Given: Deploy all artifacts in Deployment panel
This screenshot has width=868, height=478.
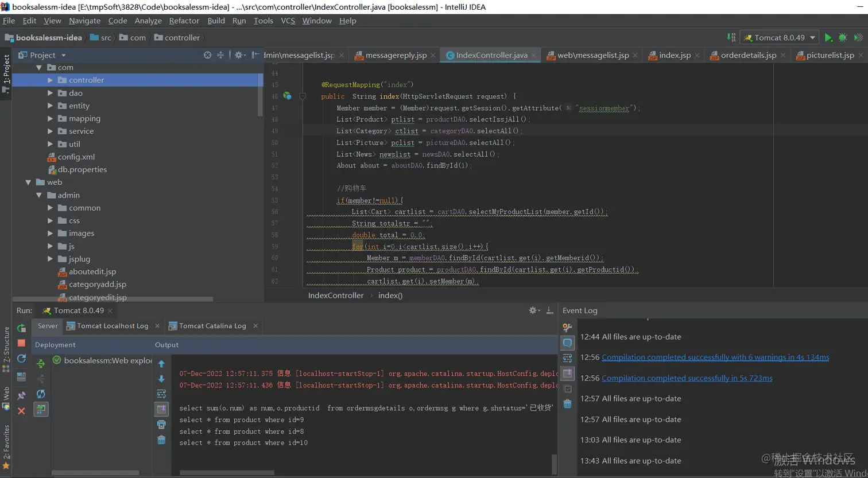Looking at the screenshot, I should (41, 363).
